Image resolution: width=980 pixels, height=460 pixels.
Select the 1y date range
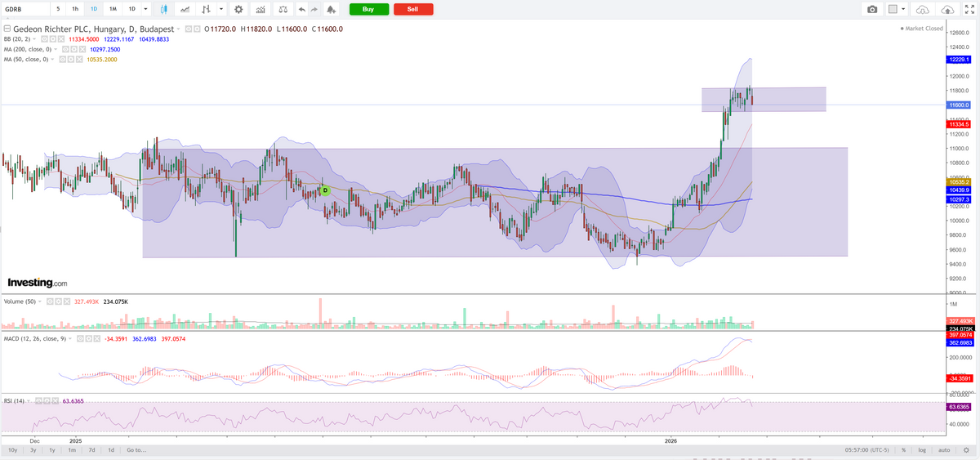point(52,450)
